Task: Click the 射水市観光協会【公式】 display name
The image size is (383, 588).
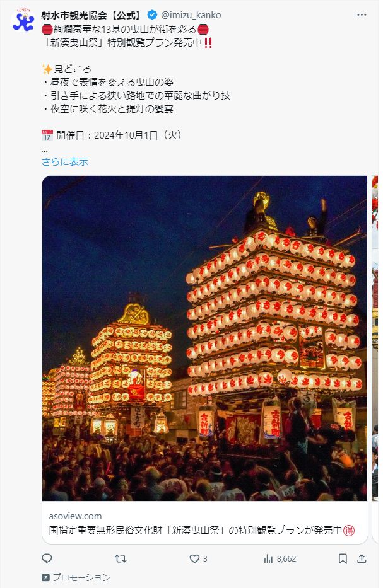Action: pyautogui.click(x=93, y=15)
